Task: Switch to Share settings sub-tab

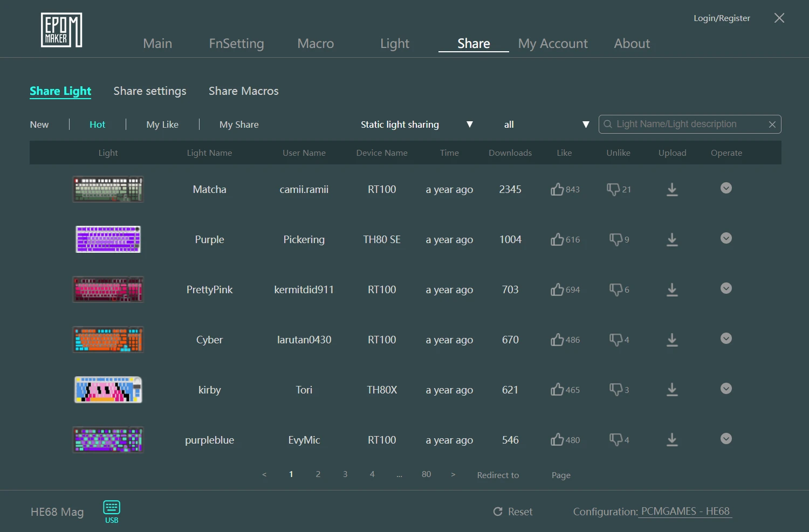Action: [150, 91]
